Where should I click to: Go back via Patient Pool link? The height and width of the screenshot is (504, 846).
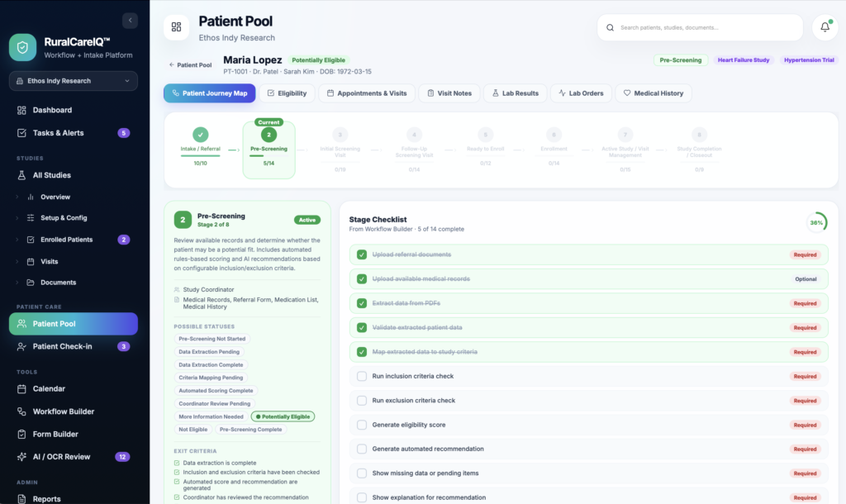[191, 64]
